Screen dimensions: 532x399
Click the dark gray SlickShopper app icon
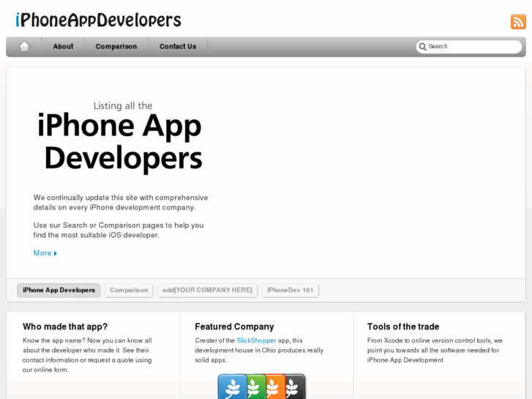pyautogui.click(x=294, y=387)
